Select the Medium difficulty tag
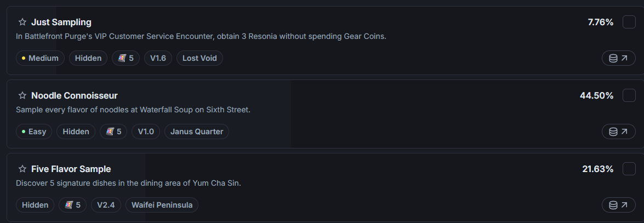The image size is (644, 223). tap(40, 58)
